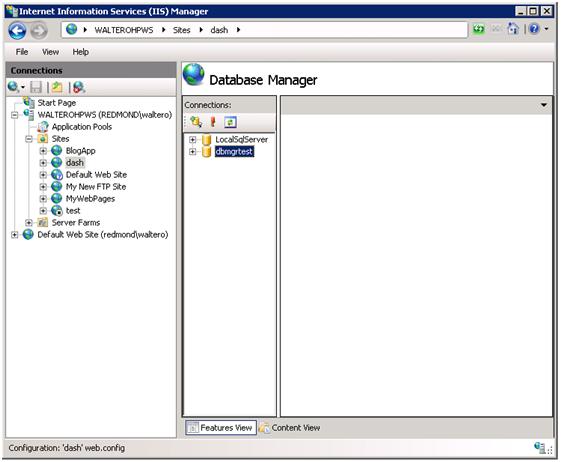Open the dropdown arrow in the right pane header

(x=544, y=105)
